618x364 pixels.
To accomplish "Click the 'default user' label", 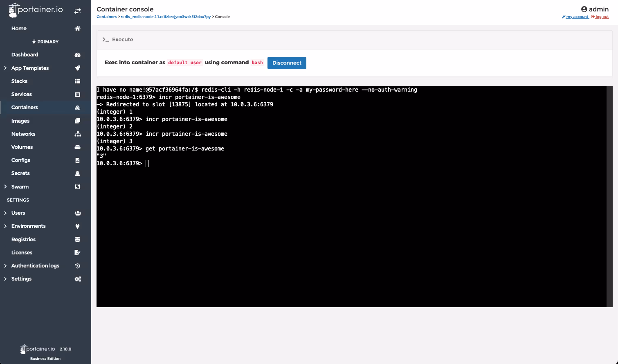I will coord(185,63).
